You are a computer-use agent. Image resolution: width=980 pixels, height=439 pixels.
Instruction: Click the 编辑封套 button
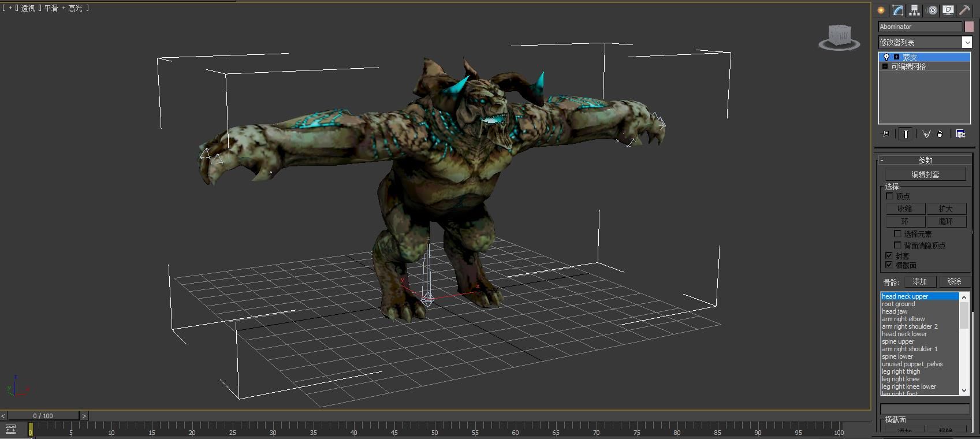coord(925,174)
